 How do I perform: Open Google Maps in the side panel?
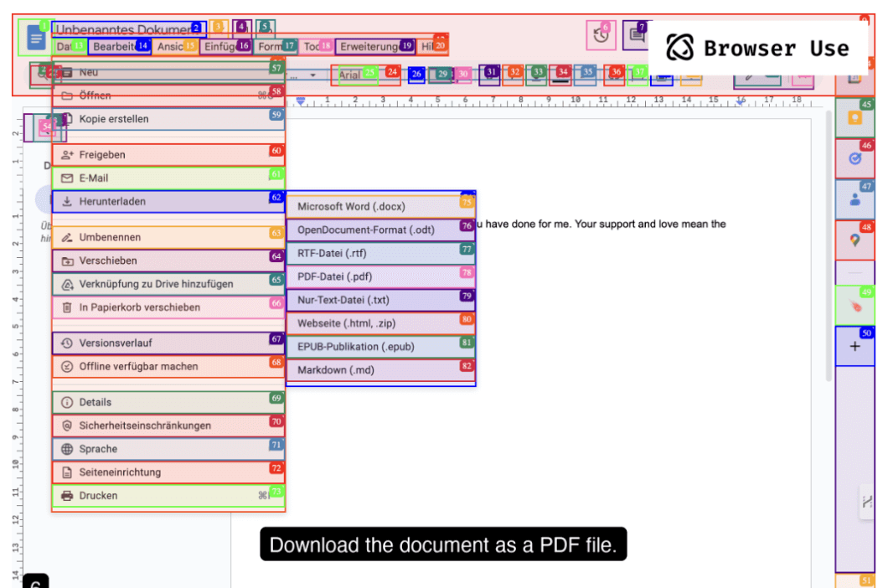coord(854,240)
